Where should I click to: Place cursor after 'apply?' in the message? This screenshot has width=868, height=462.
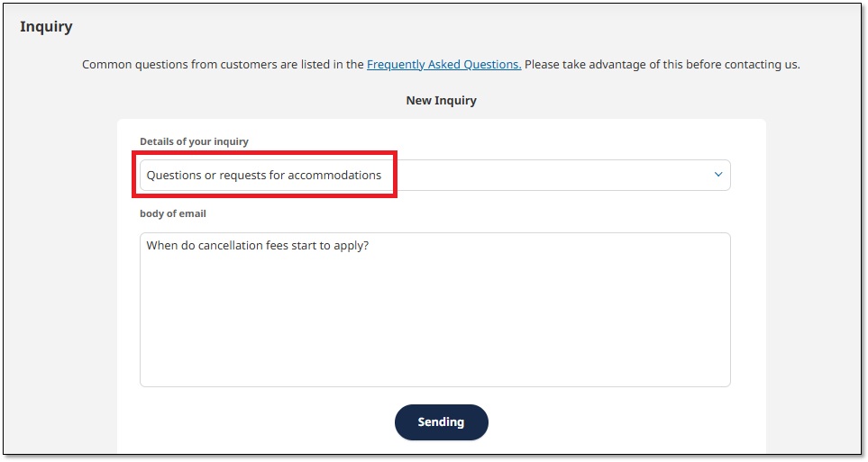pyautogui.click(x=370, y=245)
